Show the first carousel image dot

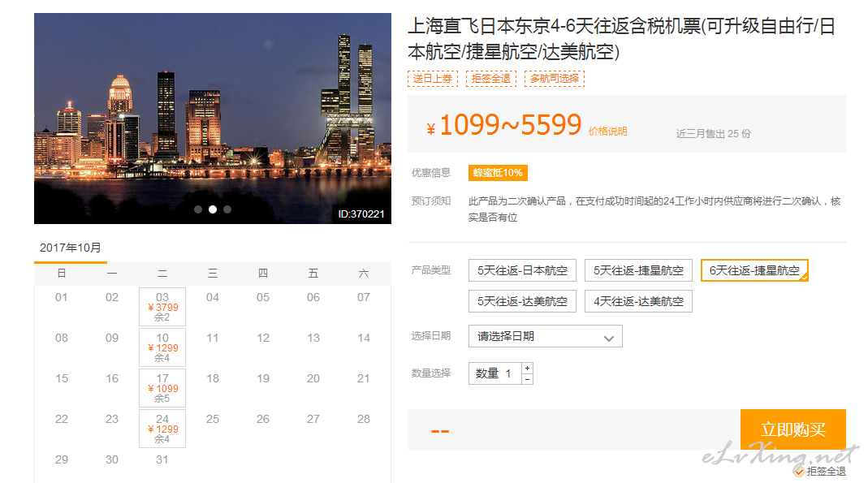tap(197, 209)
